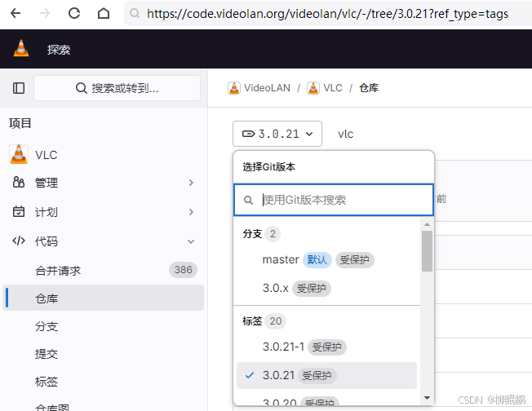Open the 搜索或转到 search box
Viewport: 532px width, 411px height.
117,88
